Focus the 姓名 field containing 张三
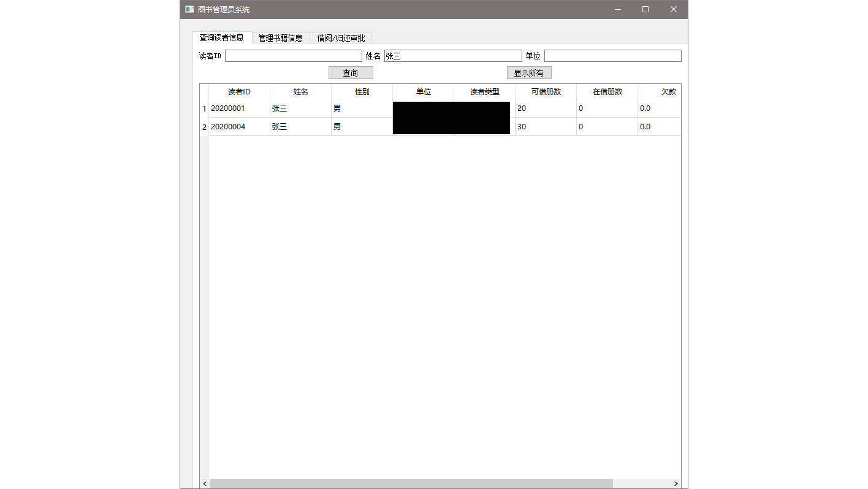868x489 pixels. [453, 56]
